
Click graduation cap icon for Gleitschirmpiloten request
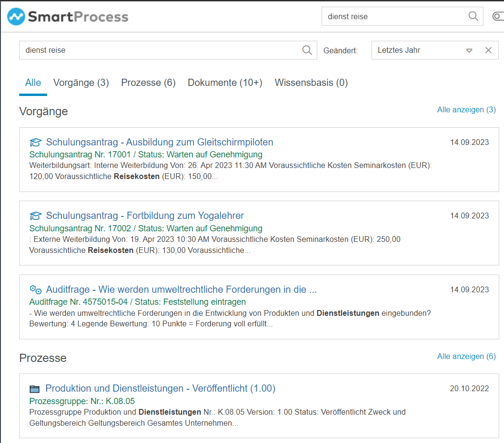(36, 142)
